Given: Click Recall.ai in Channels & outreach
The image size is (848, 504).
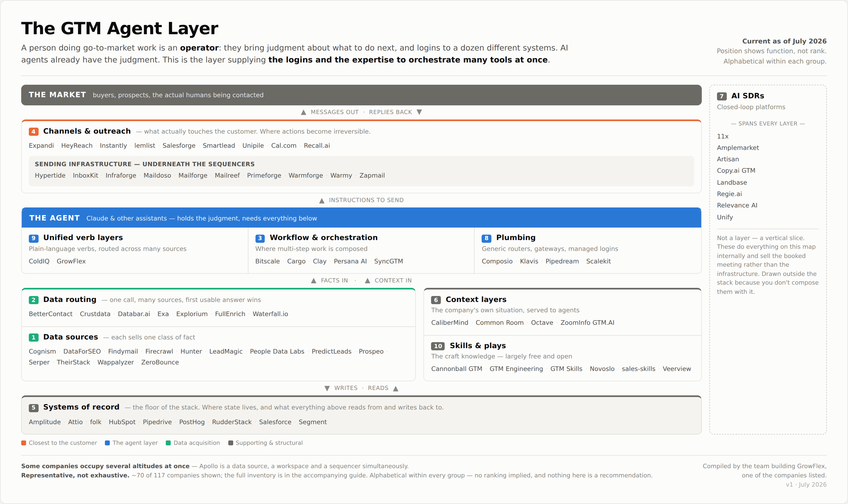Looking at the screenshot, I should [317, 146].
